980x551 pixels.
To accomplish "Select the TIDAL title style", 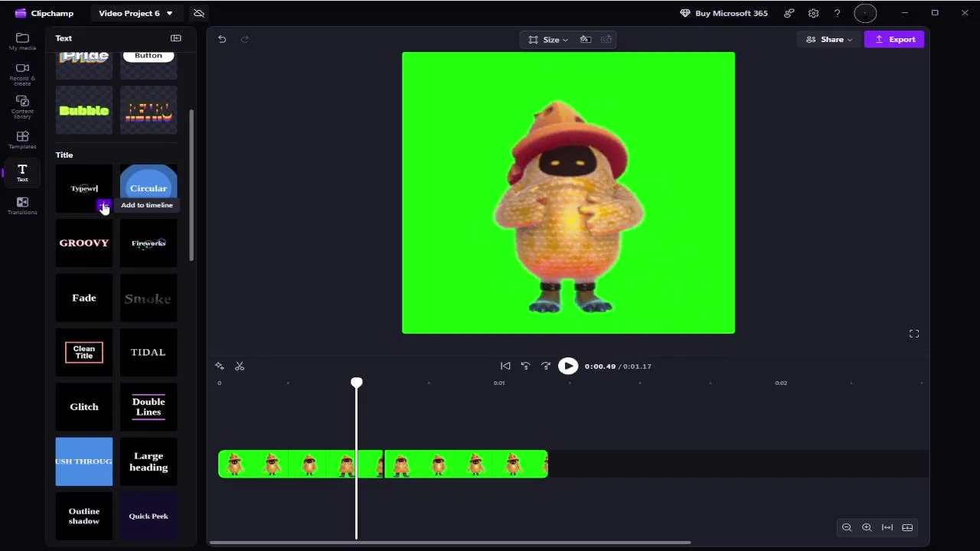I will coord(149,352).
